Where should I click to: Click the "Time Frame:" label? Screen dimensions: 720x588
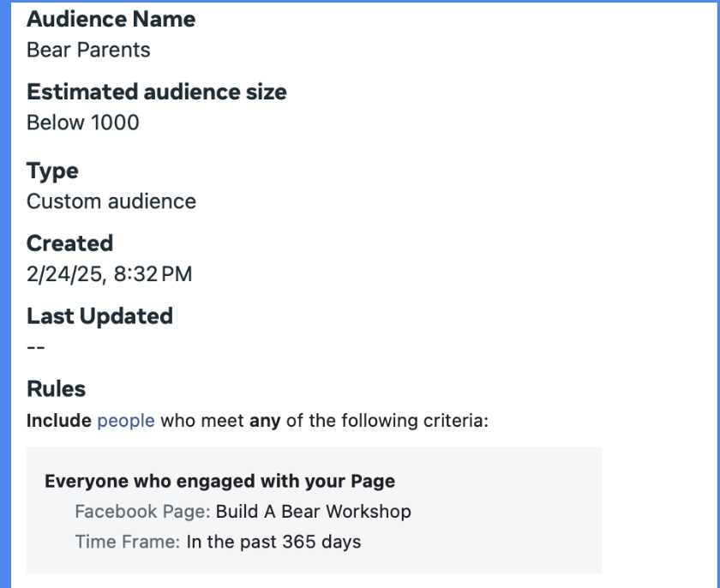tap(128, 542)
